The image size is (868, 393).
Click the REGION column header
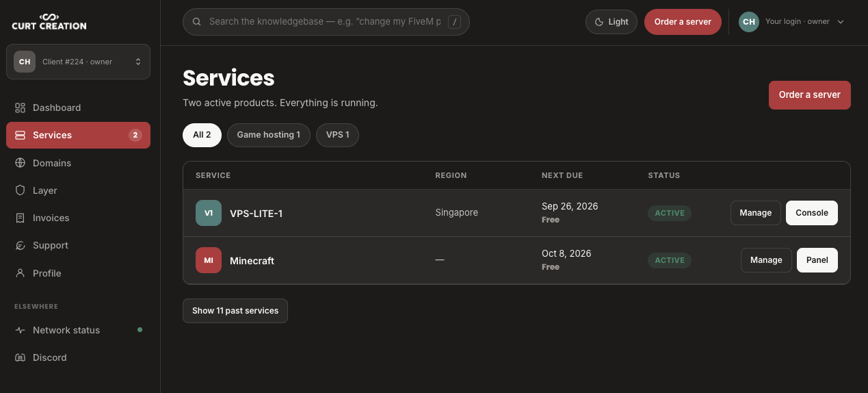click(451, 175)
